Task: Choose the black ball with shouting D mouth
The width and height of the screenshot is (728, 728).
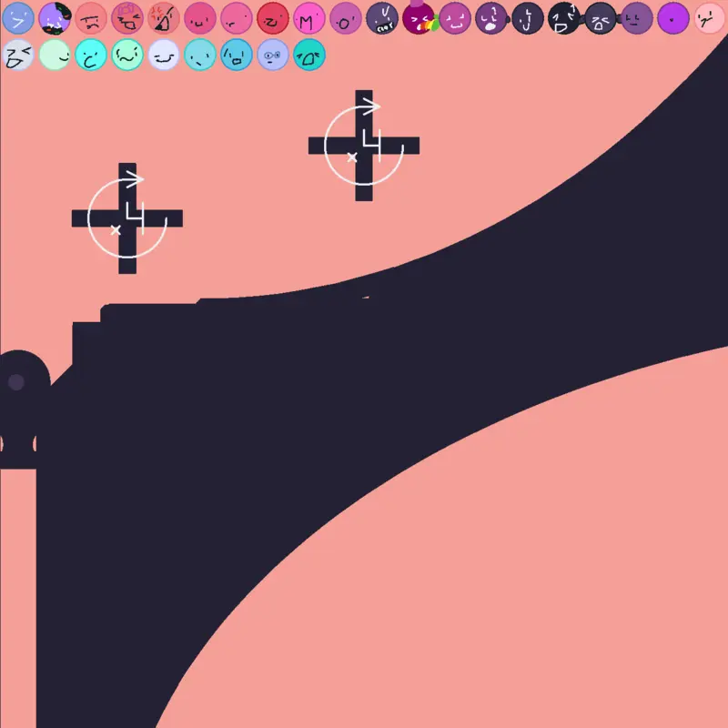Action: (x=564, y=18)
